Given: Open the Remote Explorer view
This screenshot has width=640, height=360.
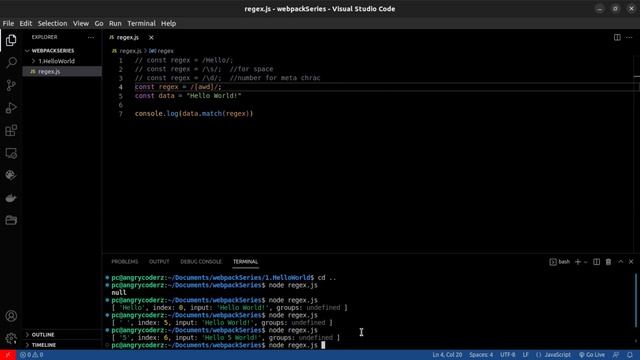Looking at the screenshot, I should 11,153.
